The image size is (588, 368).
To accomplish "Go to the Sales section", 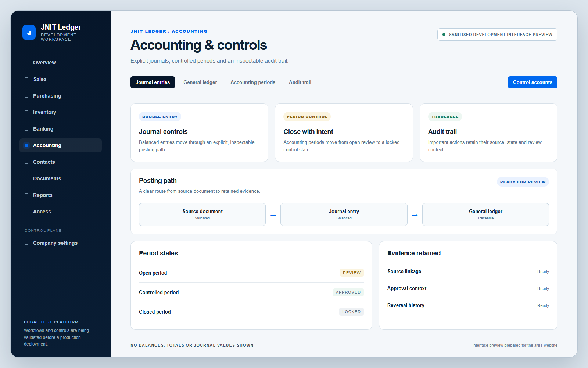I will (61, 79).
